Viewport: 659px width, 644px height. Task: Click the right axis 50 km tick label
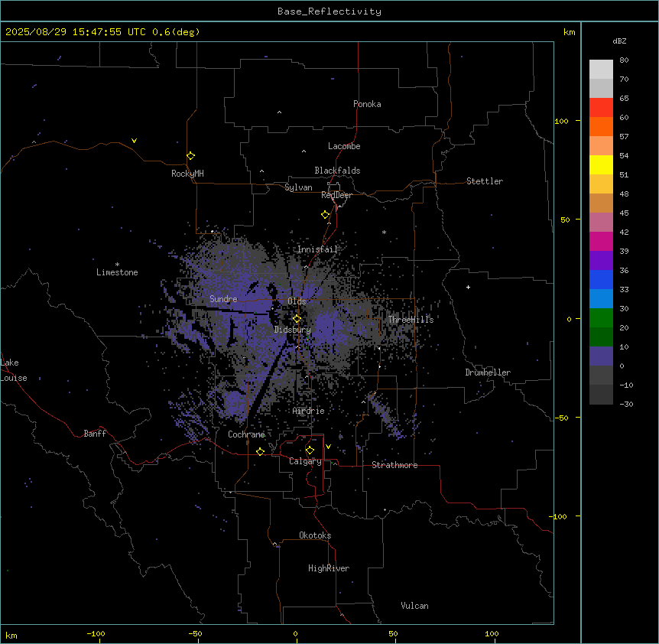pos(565,220)
